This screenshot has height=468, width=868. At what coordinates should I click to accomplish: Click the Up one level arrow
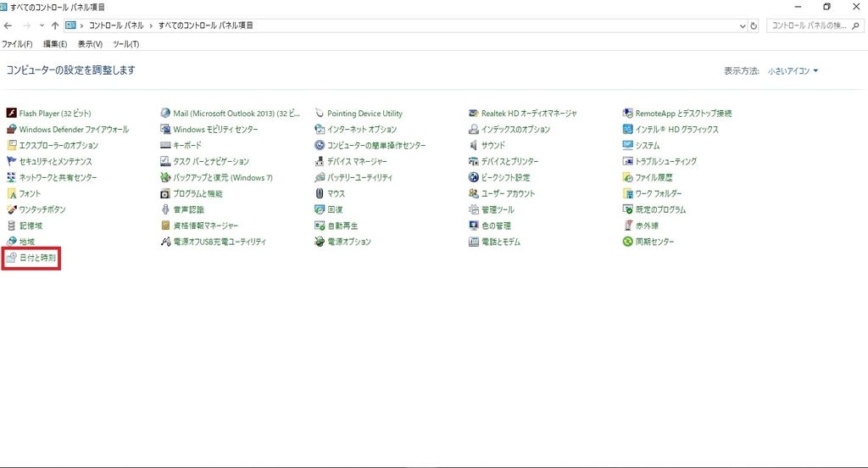[x=55, y=25]
